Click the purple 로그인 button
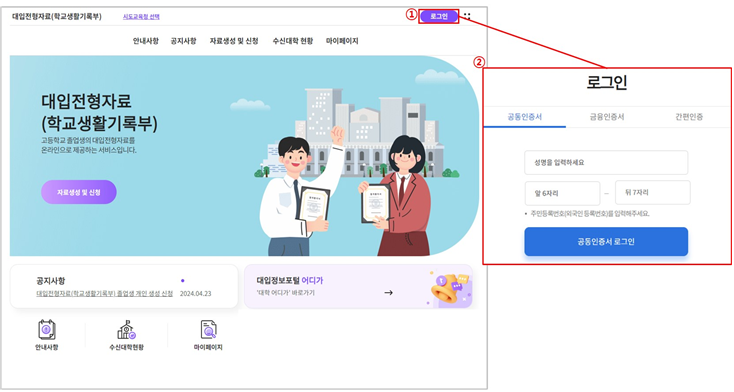 439,16
